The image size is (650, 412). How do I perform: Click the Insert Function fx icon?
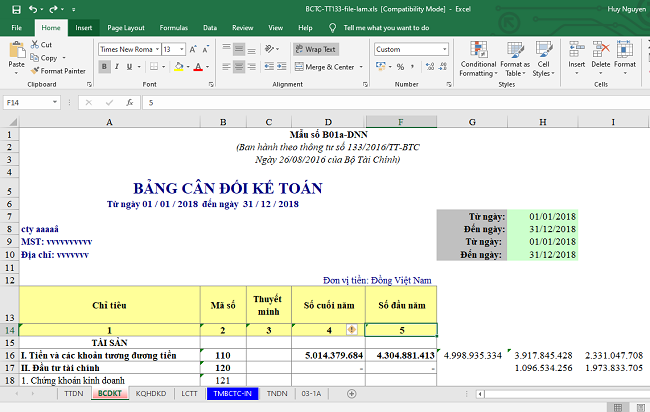coord(131,102)
